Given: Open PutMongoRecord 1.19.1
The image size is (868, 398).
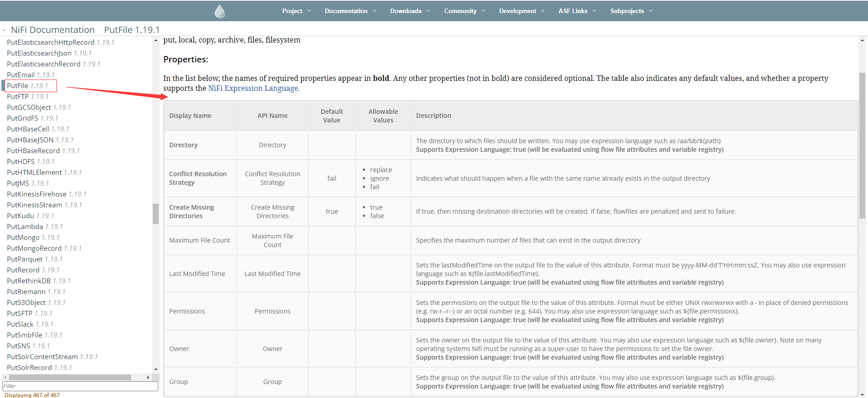Looking at the screenshot, I should (44, 248).
